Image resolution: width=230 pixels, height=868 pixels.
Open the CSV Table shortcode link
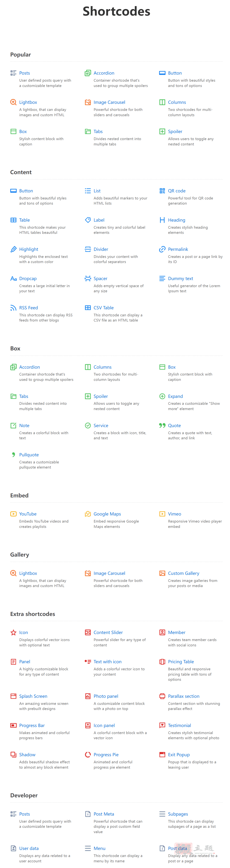click(x=103, y=308)
